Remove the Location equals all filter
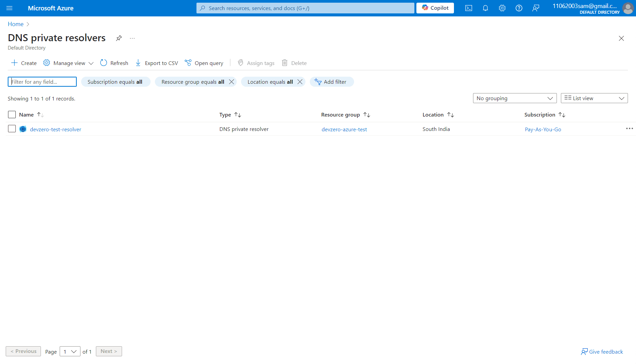 tap(300, 82)
